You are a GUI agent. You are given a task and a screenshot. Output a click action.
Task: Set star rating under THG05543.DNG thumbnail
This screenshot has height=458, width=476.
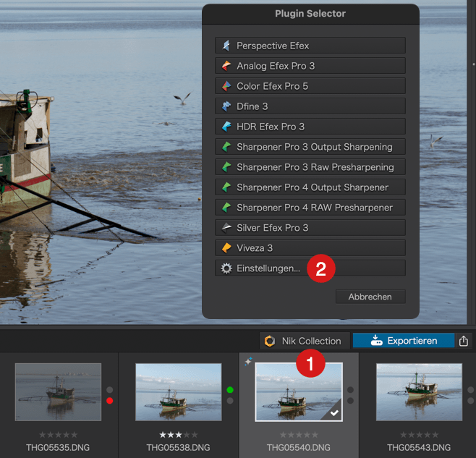click(420, 435)
